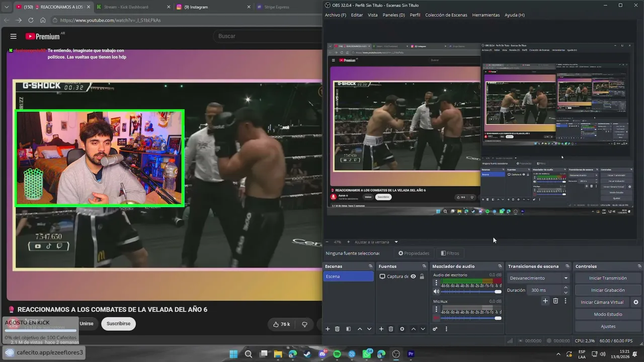Click Iniciar Cámara Virtual button

pyautogui.click(x=602, y=302)
